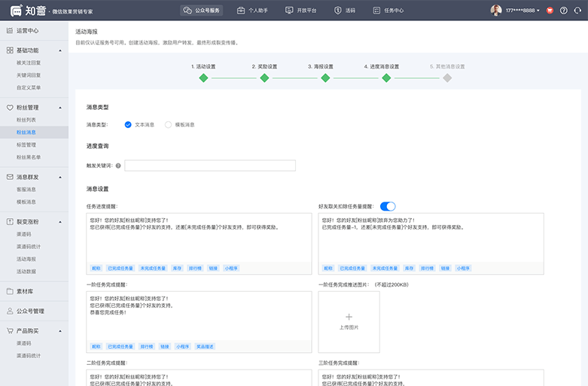Click the 触发关键词 input field

coord(210,166)
